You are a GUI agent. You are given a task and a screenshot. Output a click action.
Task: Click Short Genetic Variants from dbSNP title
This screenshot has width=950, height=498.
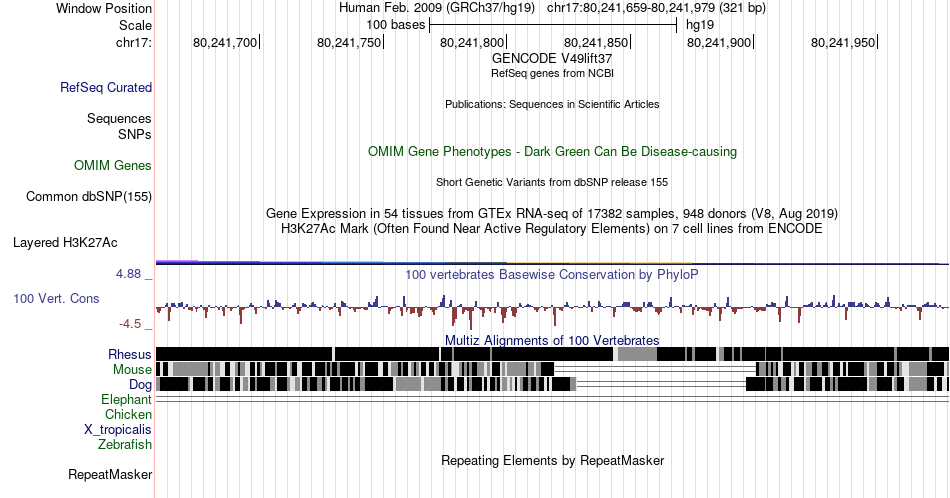[552, 182]
